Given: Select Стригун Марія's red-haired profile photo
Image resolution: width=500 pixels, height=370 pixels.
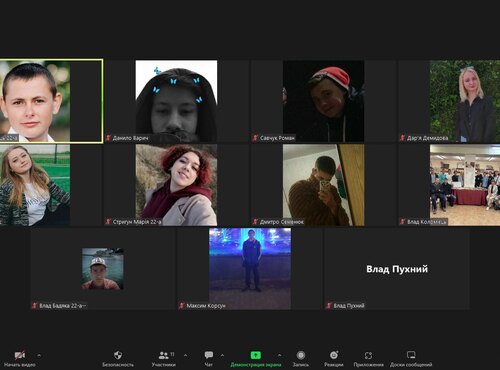Looking at the screenshot, I should coord(176,185).
